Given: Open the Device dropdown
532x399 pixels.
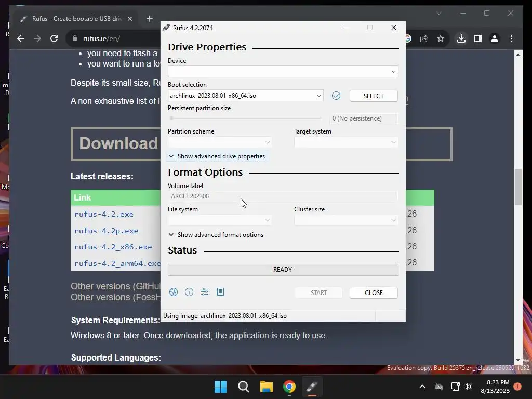Looking at the screenshot, I should tap(283, 72).
